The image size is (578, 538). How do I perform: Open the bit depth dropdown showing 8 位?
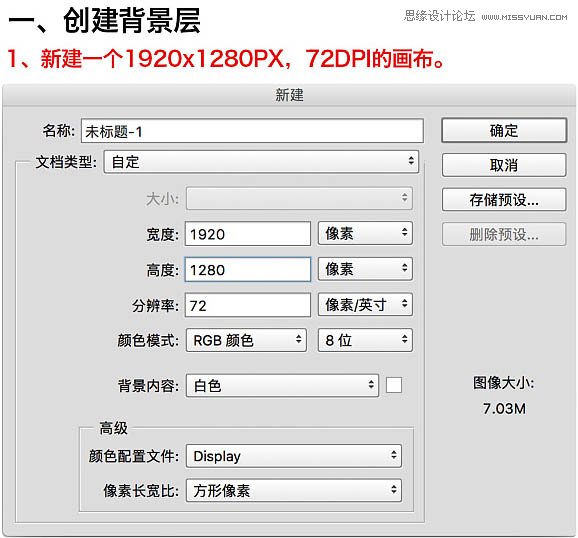365,340
